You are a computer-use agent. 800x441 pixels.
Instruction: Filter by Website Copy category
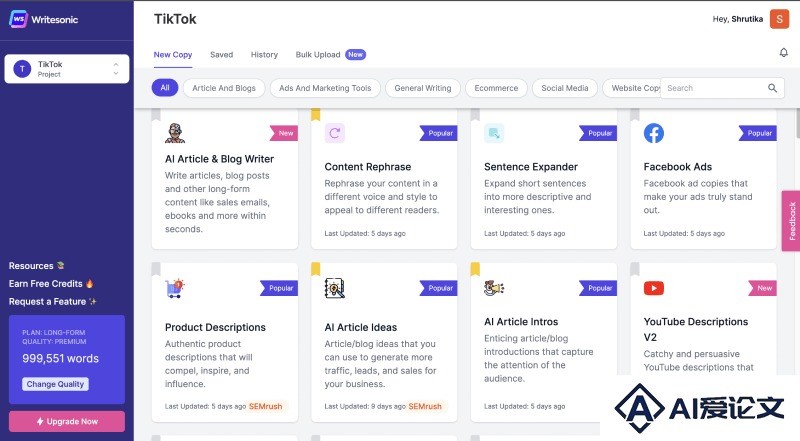[x=632, y=88]
